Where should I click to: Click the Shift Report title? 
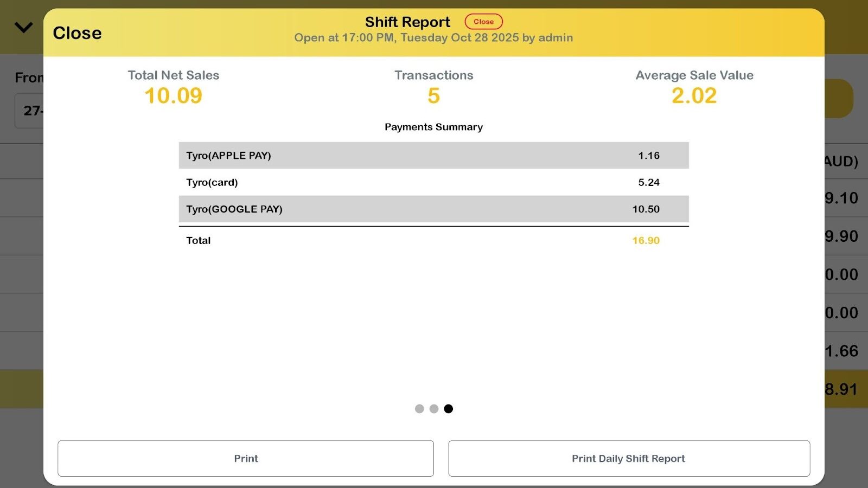[x=407, y=22]
